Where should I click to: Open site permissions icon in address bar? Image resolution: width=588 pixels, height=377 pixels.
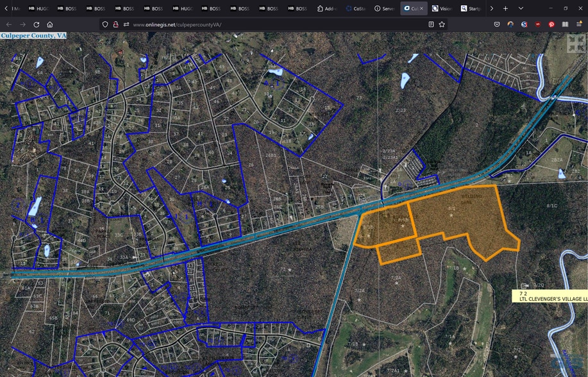point(126,24)
